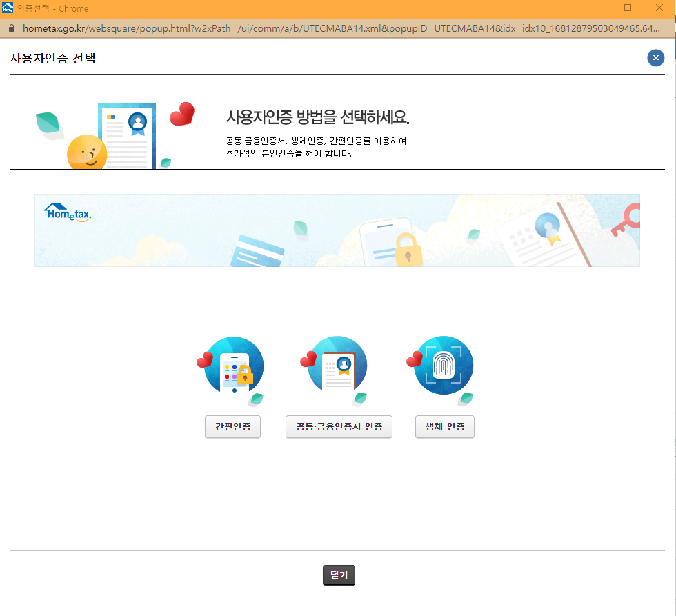Click the Hometax banner image
676x616 pixels.
pyautogui.click(x=337, y=230)
